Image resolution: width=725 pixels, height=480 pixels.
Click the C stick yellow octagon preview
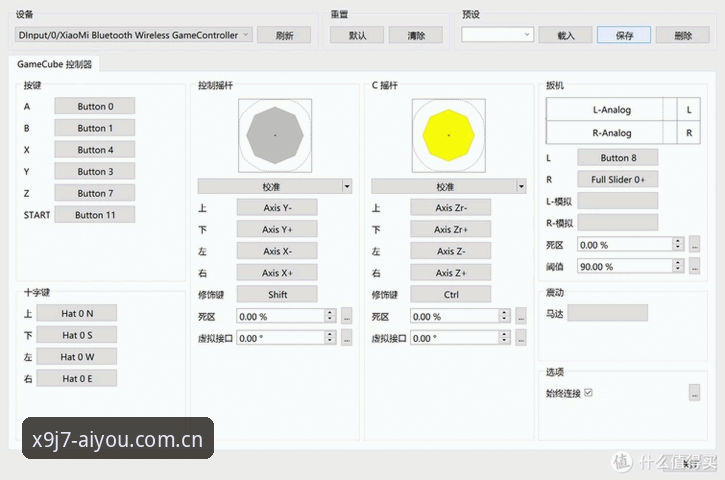coord(449,135)
